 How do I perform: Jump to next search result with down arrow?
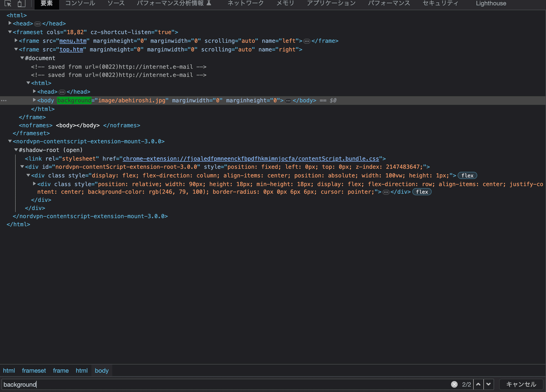click(x=488, y=384)
